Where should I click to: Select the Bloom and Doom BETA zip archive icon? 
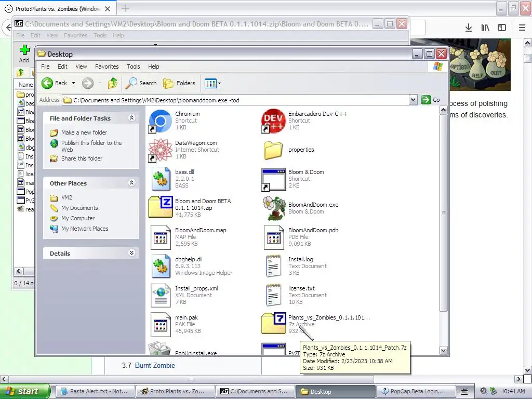[x=160, y=208]
